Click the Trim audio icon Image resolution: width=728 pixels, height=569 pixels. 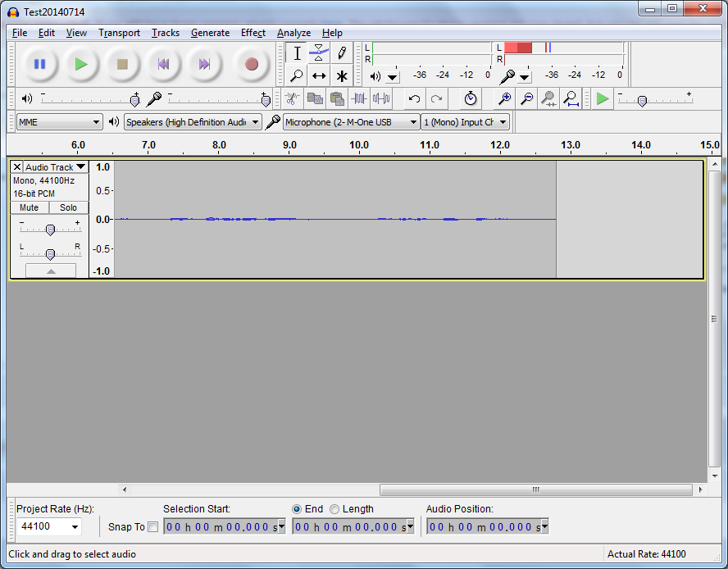[359, 98]
